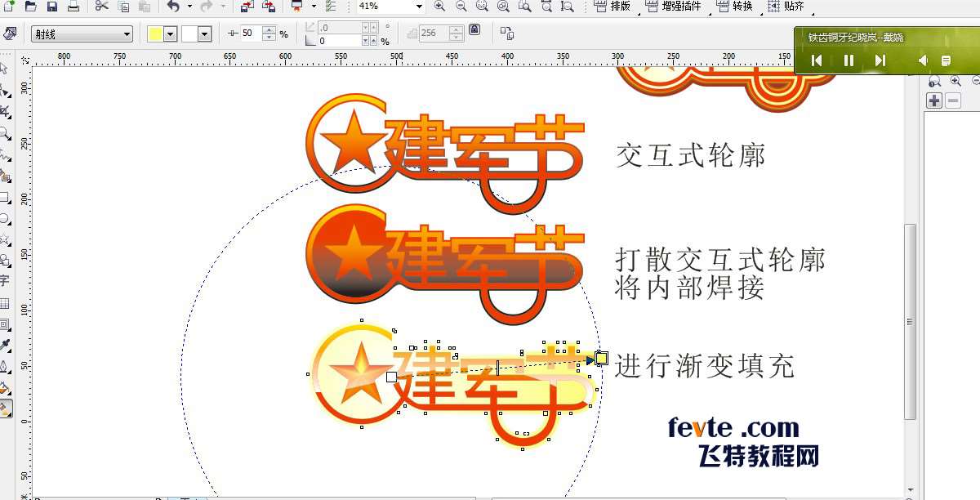Click the Save icon in the toolbar

click(51, 7)
